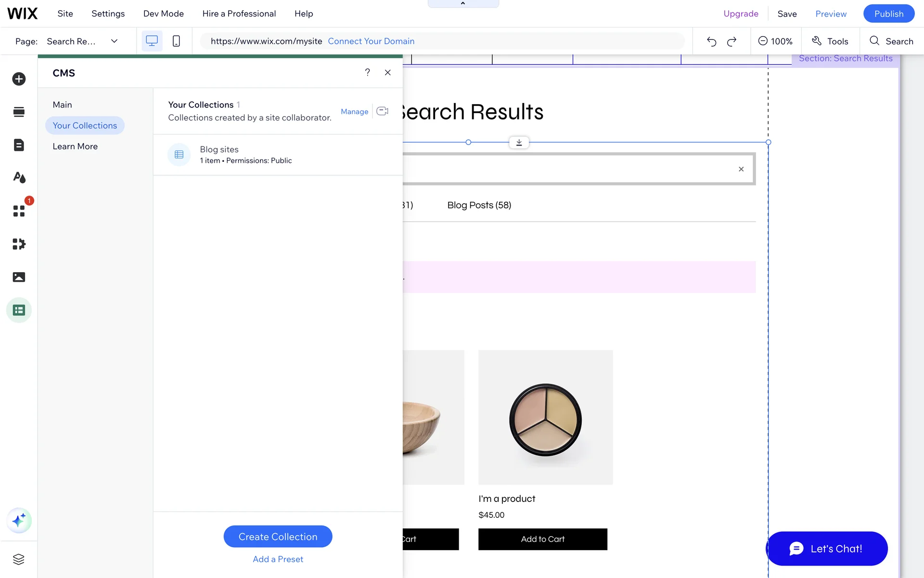Collapse top bar with chevron handle
The width and height of the screenshot is (924, 578).
(x=463, y=4)
